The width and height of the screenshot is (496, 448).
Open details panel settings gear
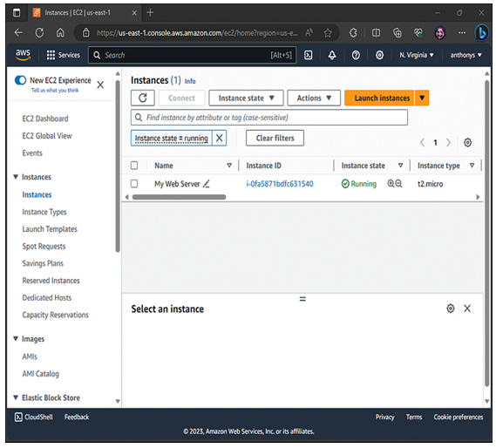[451, 309]
